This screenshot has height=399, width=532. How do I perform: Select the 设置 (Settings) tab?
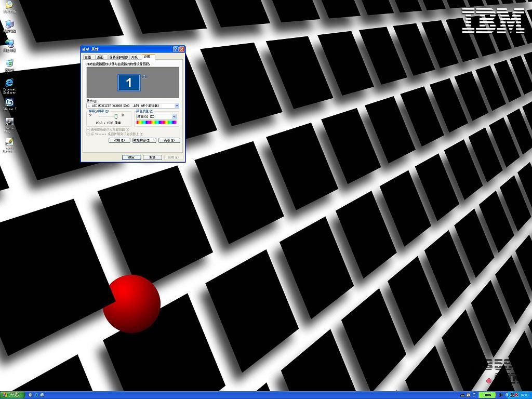[147, 57]
